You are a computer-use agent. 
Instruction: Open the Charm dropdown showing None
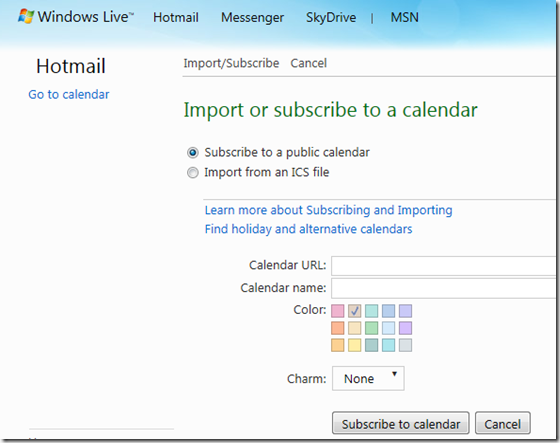tap(368, 378)
